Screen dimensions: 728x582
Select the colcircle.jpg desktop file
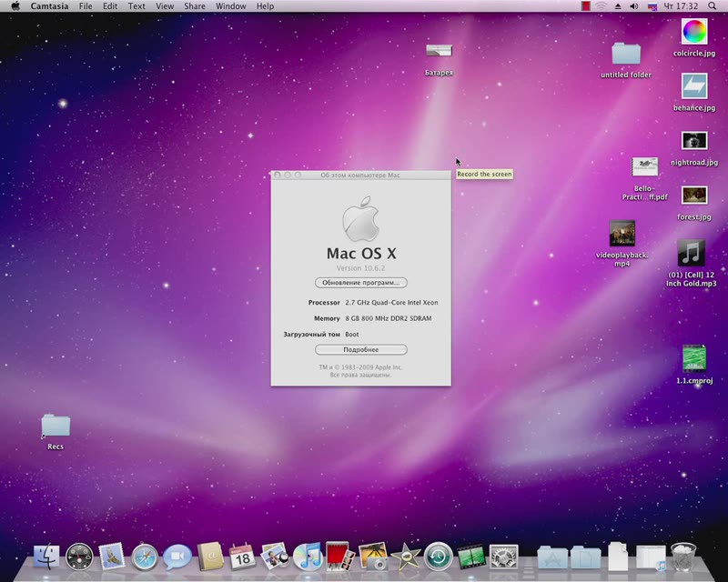click(694, 33)
